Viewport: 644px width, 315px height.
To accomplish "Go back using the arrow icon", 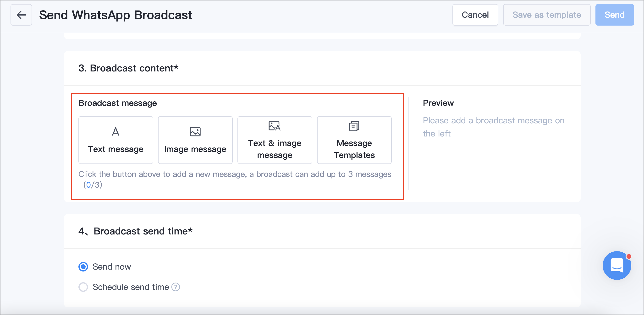I will pos(21,15).
